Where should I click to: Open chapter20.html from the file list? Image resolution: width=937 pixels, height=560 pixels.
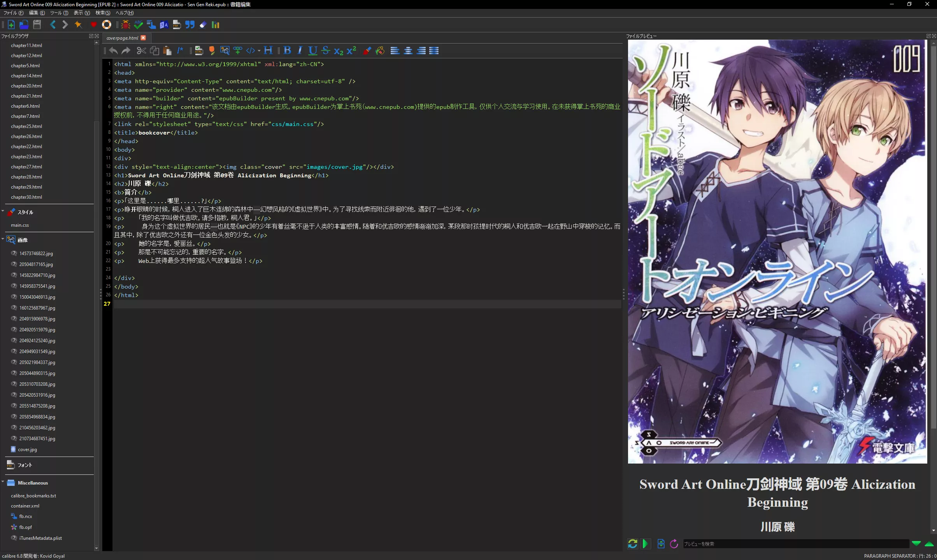click(26, 86)
